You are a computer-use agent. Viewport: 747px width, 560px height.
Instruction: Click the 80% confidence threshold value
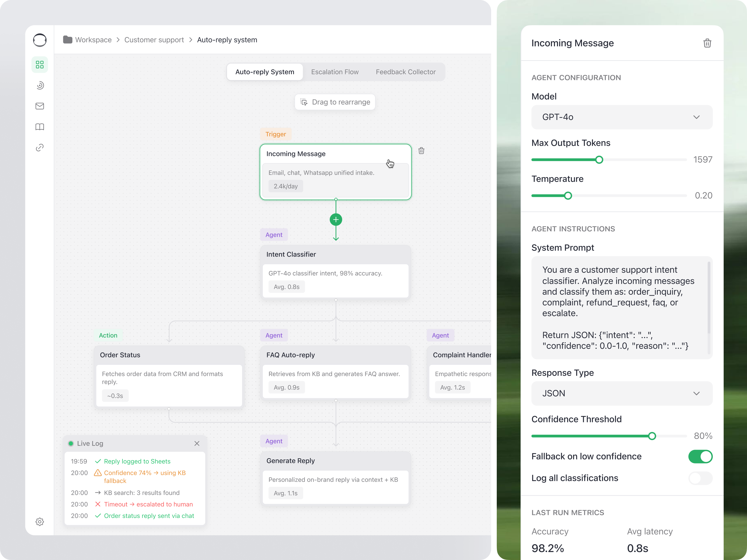tap(703, 436)
